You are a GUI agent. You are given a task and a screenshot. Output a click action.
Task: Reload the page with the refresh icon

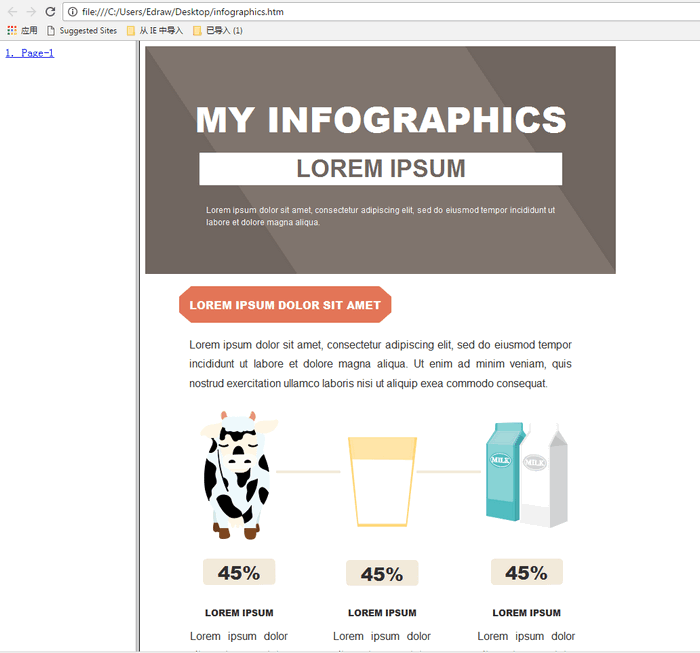pos(50,12)
